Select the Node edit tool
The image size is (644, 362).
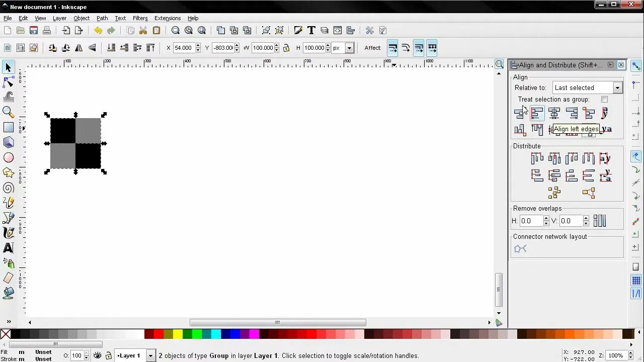click(x=8, y=82)
